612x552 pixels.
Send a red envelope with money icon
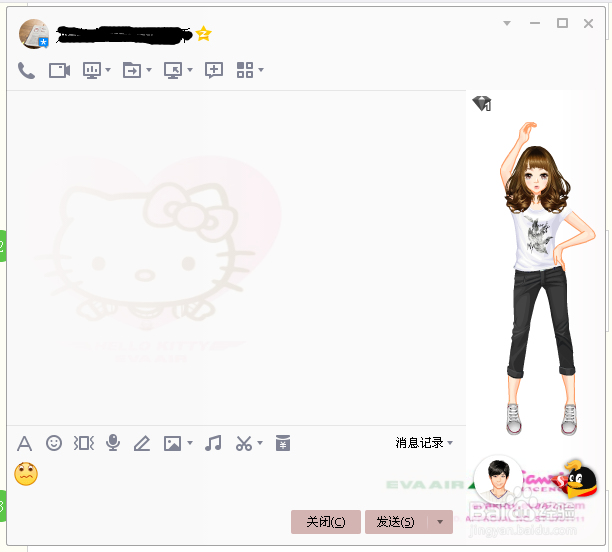pyautogui.click(x=283, y=443)
